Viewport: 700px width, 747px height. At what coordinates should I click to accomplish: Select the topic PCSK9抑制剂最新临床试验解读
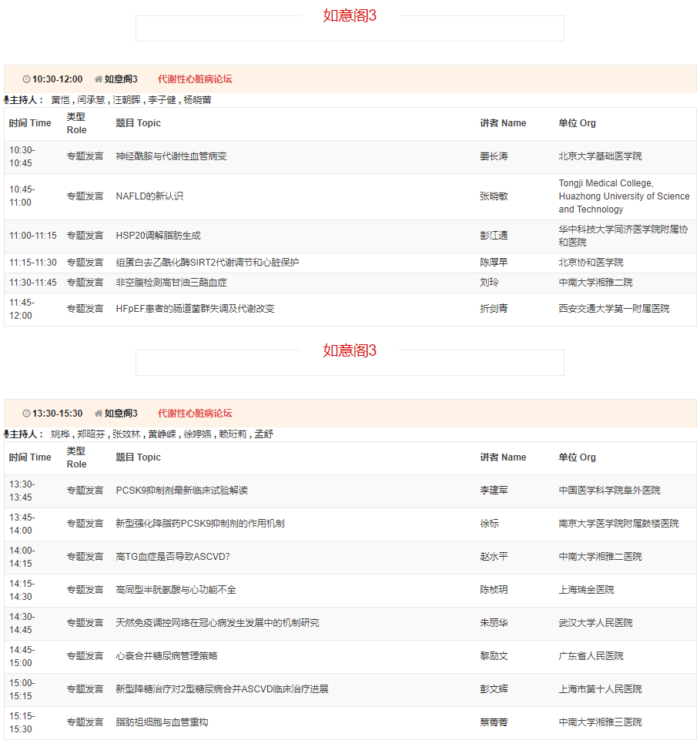(x=182, y=491)
